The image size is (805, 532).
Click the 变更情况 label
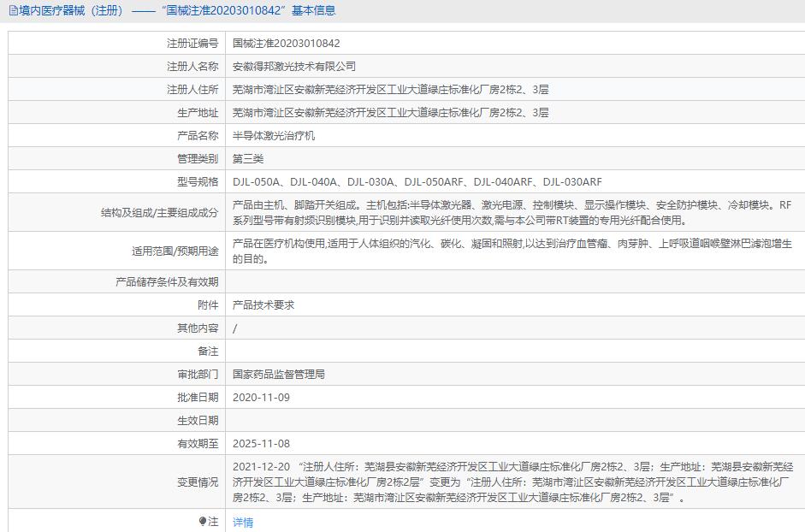click(198, 482)
